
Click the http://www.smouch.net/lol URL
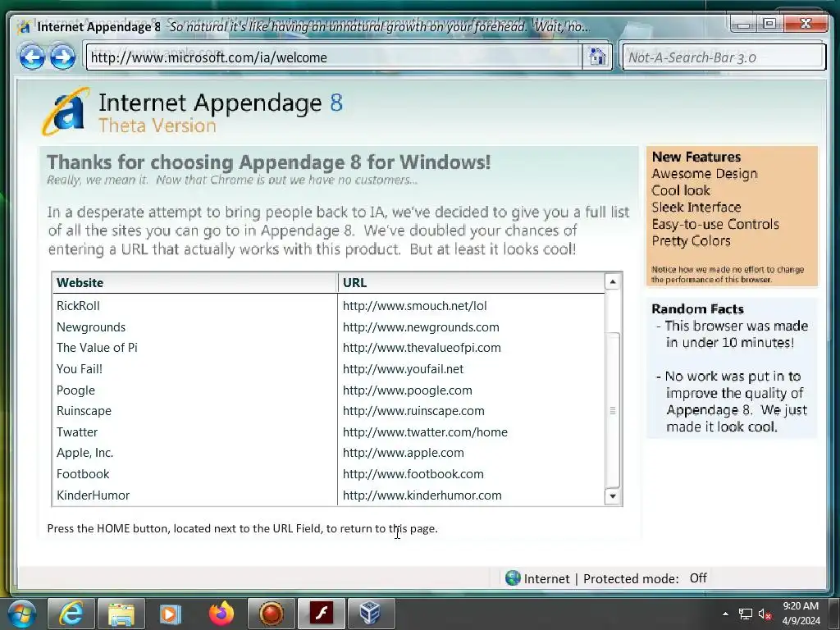tap(414, 306)
